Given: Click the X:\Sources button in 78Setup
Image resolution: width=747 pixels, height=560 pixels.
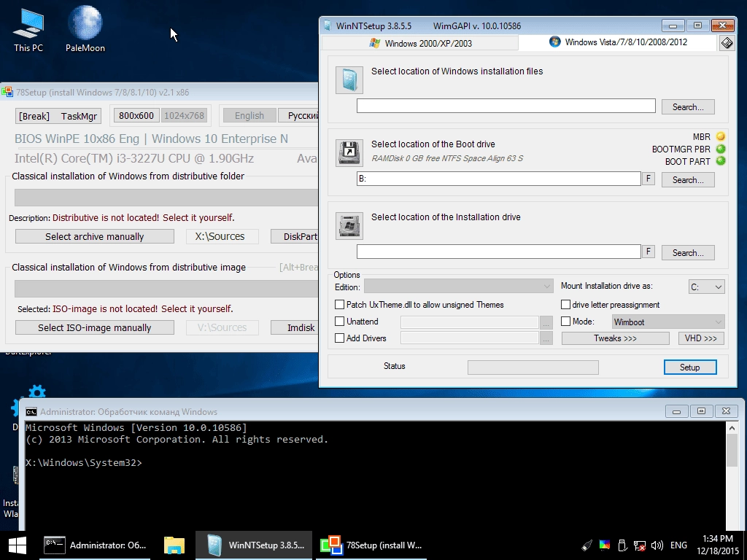Looking at the screenshot, I should (x=222, y=236).
